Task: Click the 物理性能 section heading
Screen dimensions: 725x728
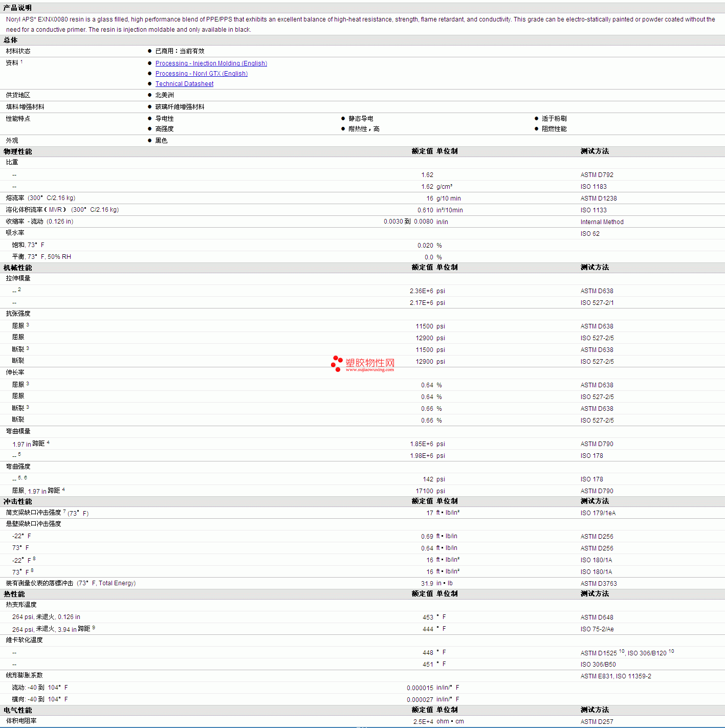Action: (x=17, y=151)
